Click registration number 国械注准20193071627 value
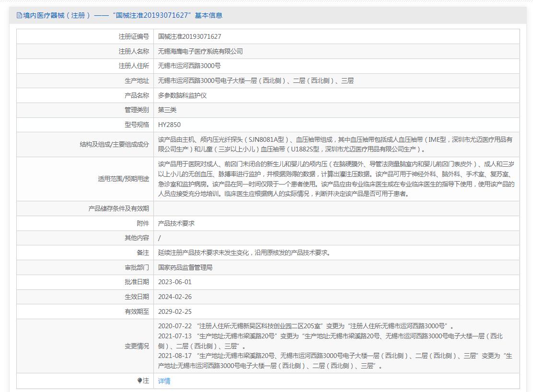533x392 pixels. pyautogui.click(x=189, y=36)
